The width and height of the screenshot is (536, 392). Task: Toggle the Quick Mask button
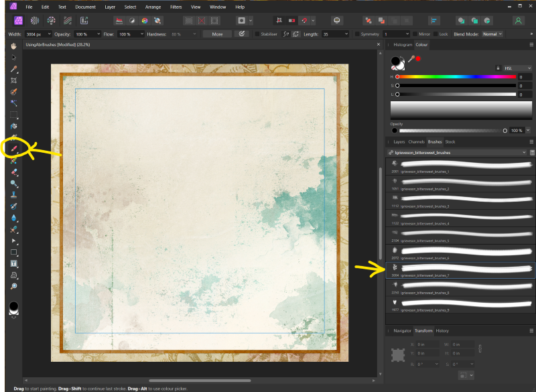tap(242, 21)
